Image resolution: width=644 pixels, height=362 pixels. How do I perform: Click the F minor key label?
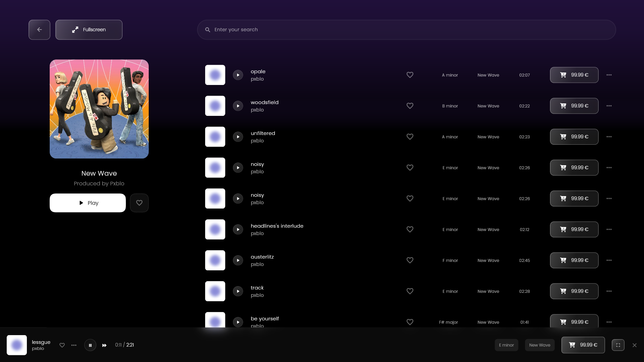point(450,260)
